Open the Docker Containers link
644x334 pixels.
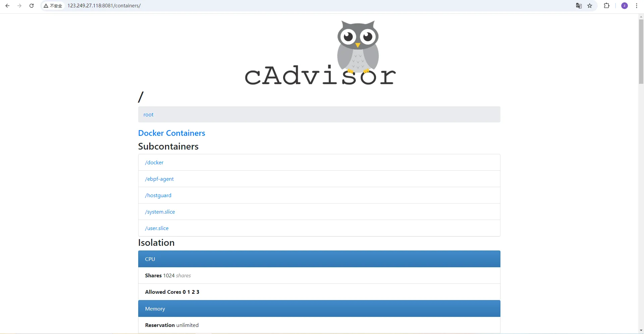171,133
